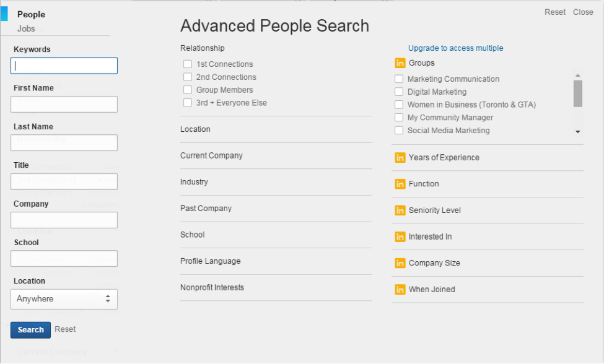This screenshot has height=364, width=604.
Task: Click the blue Search button
Action: [30, 330]
